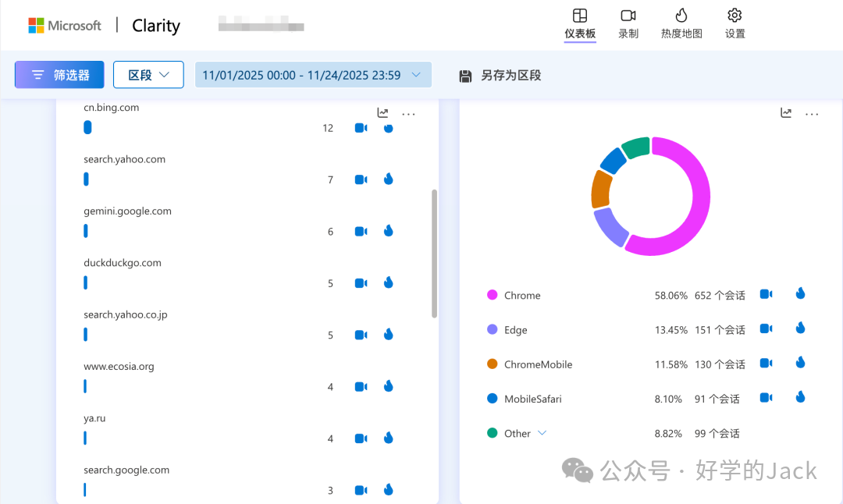Click trend chart icon on referrer card

click(382, 113)
